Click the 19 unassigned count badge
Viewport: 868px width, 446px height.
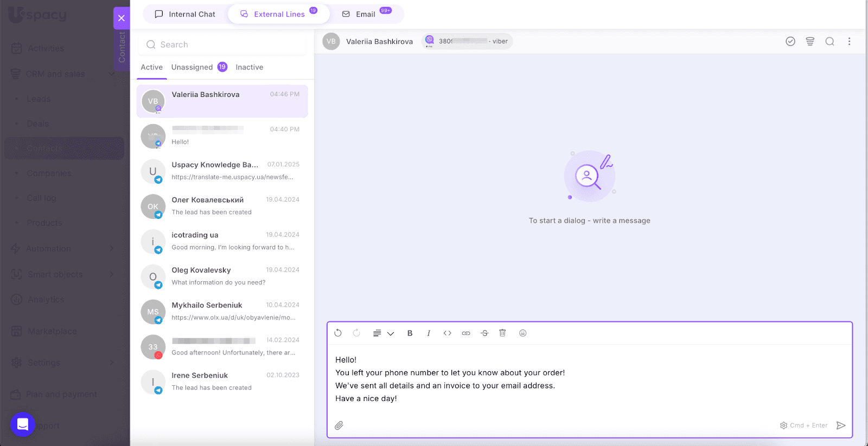point(222,67)
